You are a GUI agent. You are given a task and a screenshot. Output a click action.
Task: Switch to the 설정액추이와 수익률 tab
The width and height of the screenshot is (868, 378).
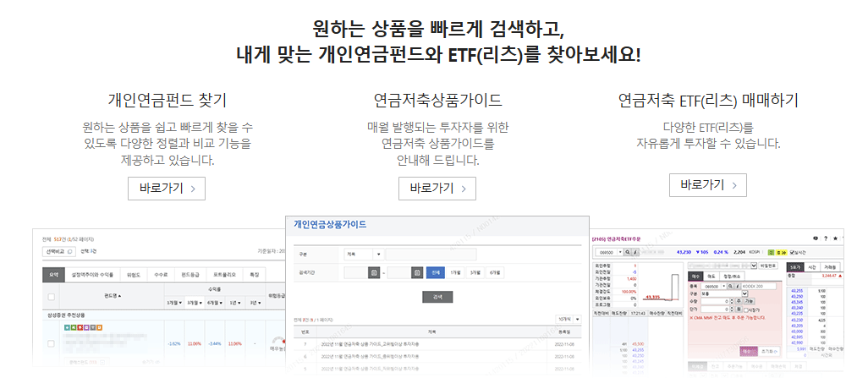92,275
